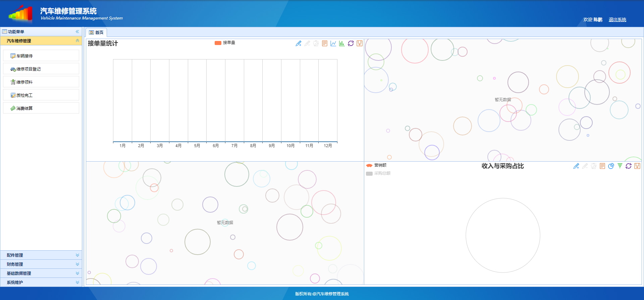Expand the 系统维护 section
The height and width of the screenshot is (300, 644).
41,282
